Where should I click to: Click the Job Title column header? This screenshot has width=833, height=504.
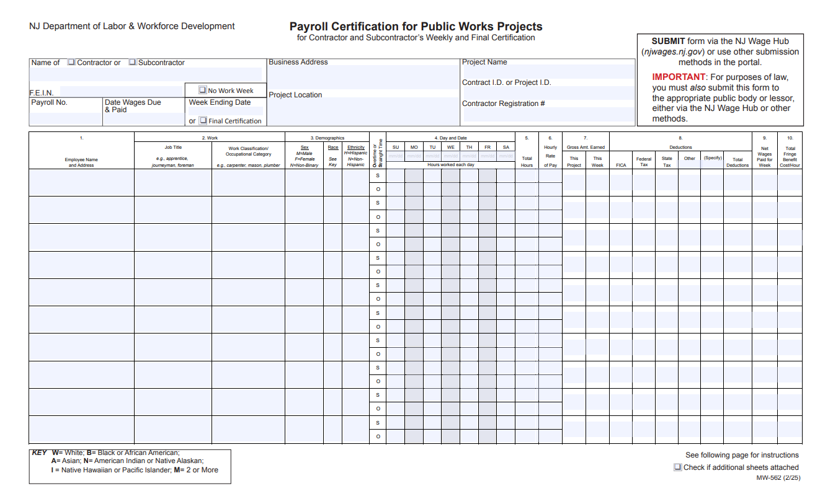(x=173, y=148)
